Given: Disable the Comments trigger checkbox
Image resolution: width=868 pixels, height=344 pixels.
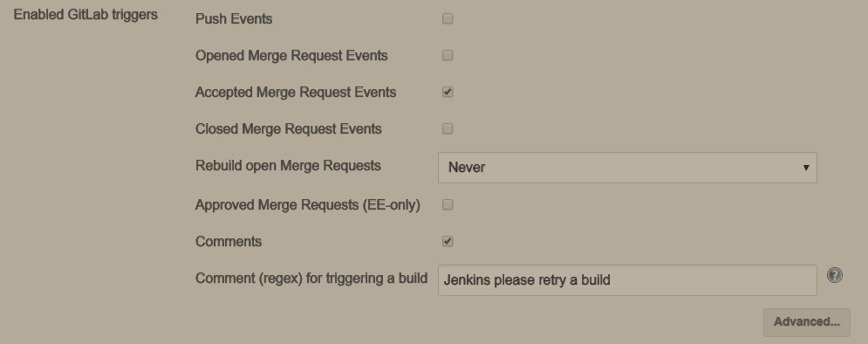Looking at the screenshot, I should (448, 242).
